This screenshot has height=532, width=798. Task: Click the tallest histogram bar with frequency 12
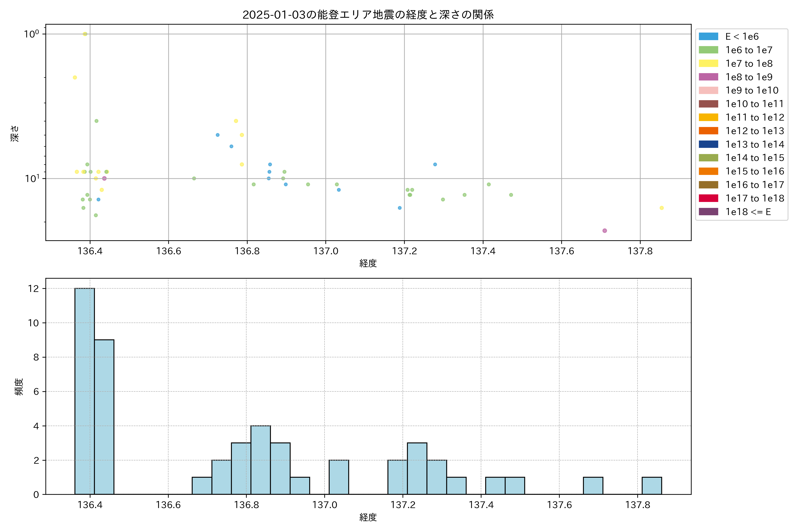click(84, 391)
